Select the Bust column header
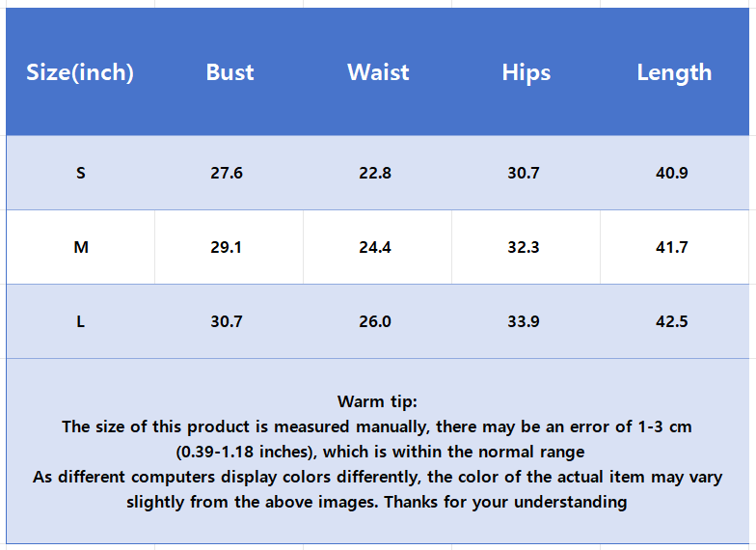Image resolution: width=756 pixels, height=550 pixels. point(229,72)
